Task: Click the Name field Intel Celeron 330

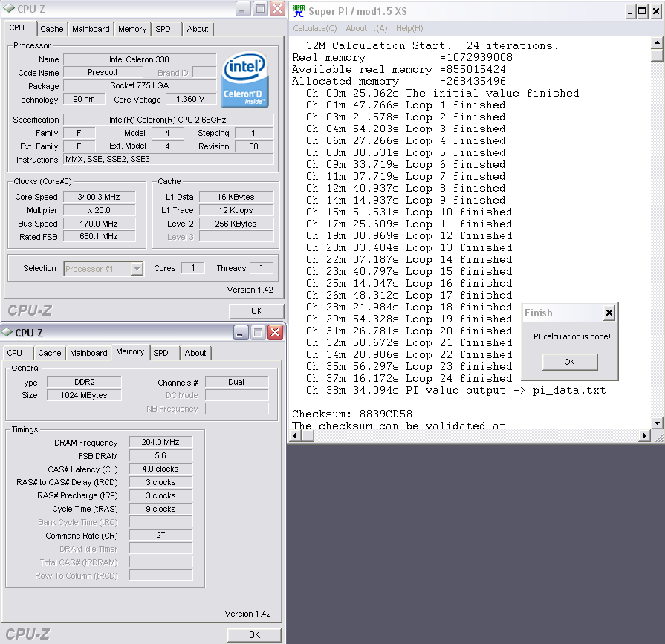Action: point(140,59)
